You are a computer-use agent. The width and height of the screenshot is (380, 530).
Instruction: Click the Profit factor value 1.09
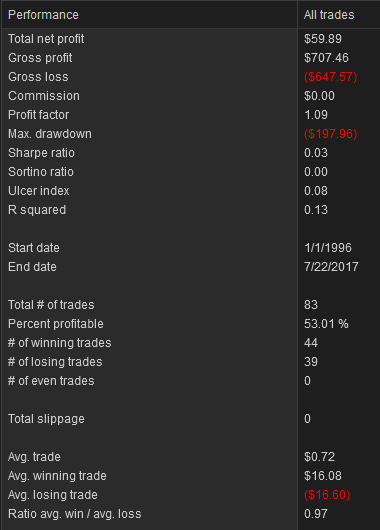316,115
